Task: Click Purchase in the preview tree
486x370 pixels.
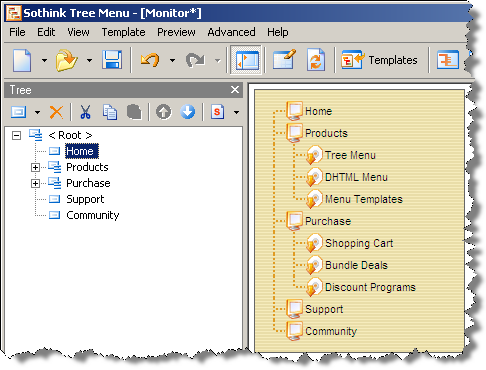Action: coord(328,221)
